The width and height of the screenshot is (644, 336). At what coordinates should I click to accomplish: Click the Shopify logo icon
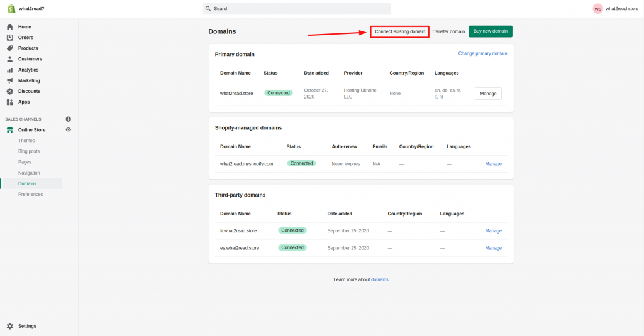tap(11, 9)
